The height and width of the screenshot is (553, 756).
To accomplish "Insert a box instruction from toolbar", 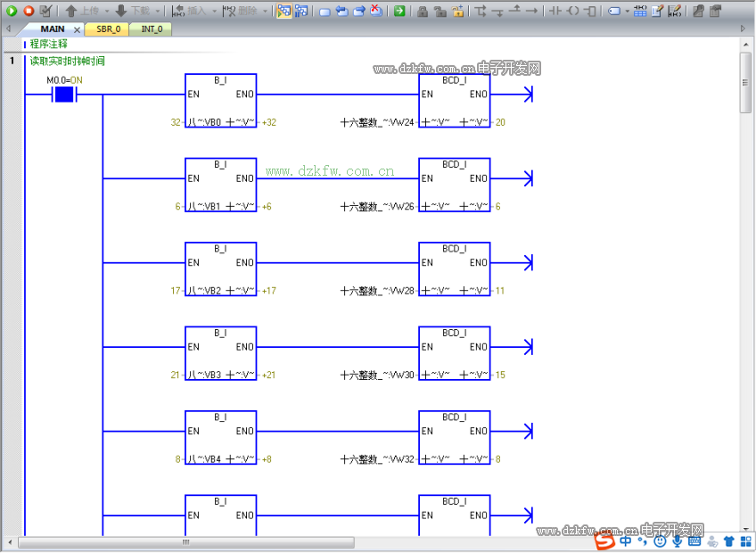I will pos(589,11).
